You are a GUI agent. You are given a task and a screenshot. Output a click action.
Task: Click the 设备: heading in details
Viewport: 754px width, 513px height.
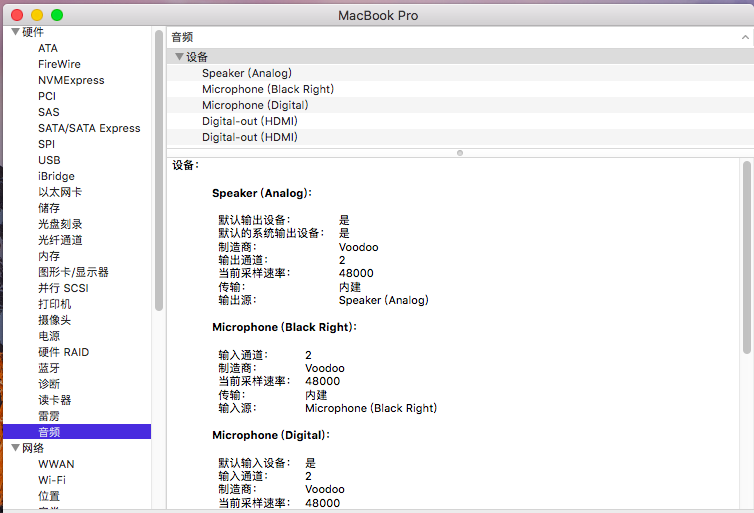click(x=186, y=165)
